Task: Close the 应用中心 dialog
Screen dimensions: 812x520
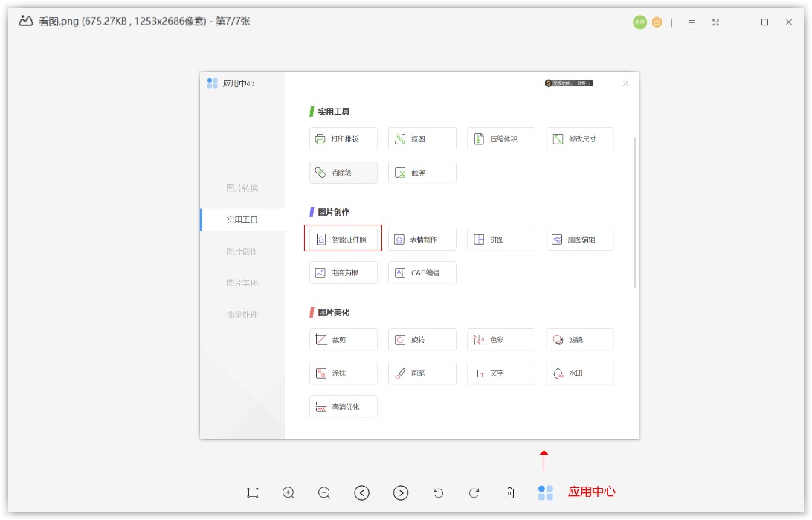Action: [x=625, y=83]
